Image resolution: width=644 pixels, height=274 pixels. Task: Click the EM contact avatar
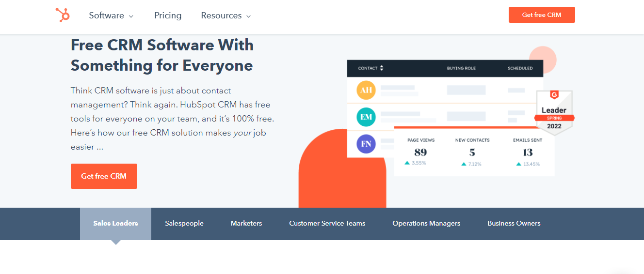point(366,117)
